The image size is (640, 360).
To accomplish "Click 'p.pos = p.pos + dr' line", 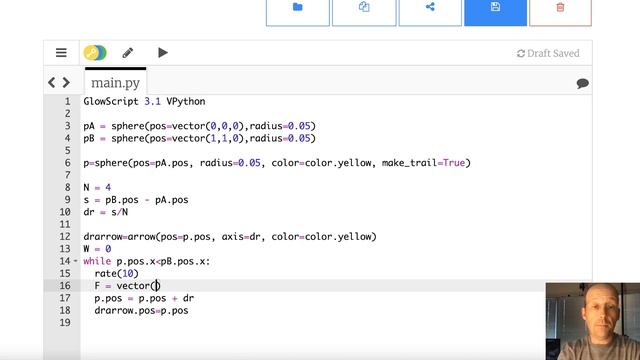I will point(144,298).
